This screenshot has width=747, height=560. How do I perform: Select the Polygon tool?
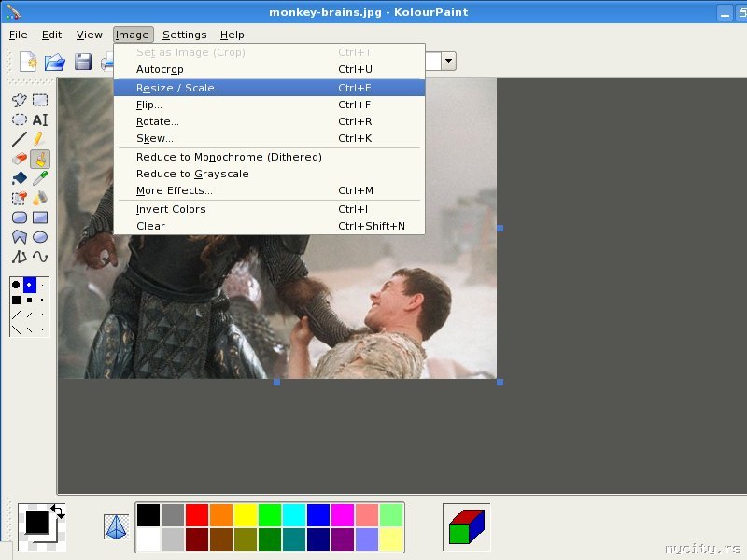pyautogui.click(x=19, y=237)
